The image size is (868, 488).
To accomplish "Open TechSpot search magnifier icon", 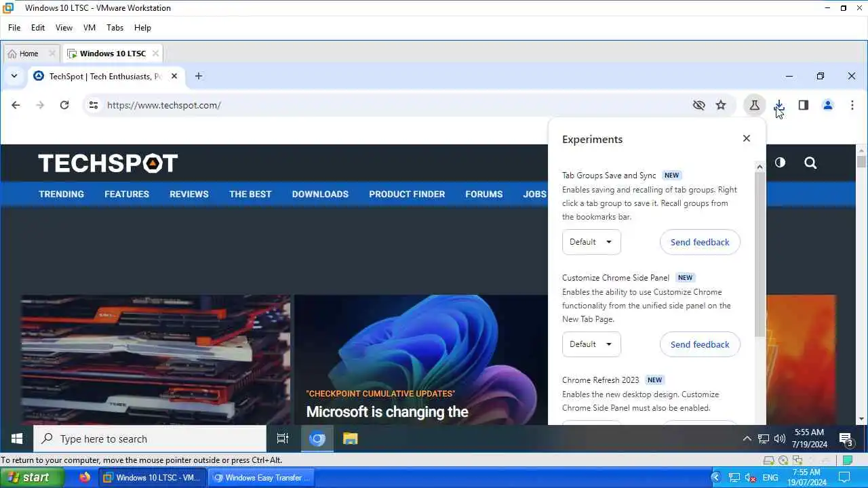I will coord(810,163).
